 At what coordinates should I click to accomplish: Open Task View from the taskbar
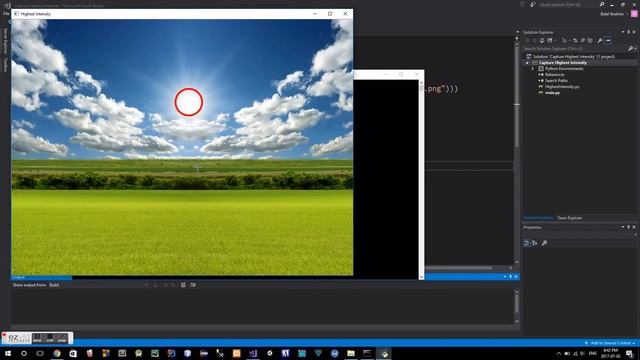click(40, 353)
